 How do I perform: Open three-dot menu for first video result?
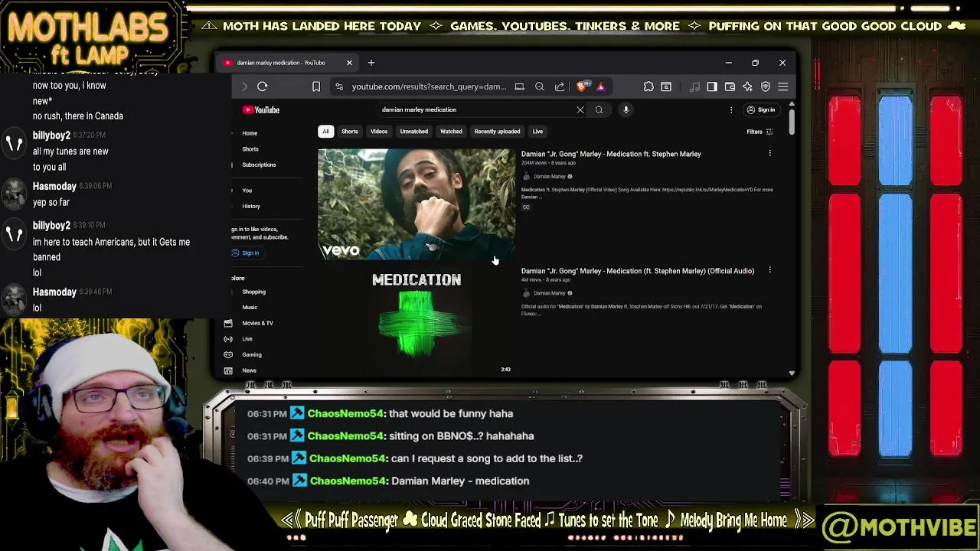(x=769, y=154)
